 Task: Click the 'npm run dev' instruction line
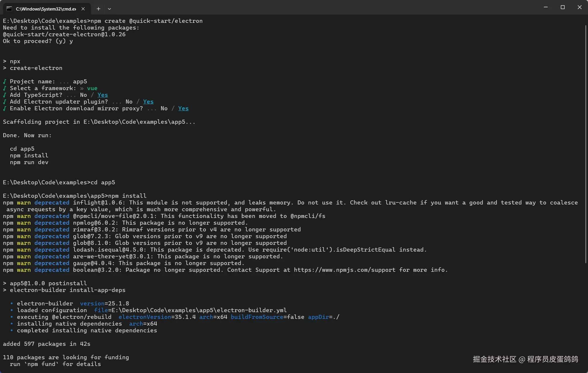click(29, 162)
